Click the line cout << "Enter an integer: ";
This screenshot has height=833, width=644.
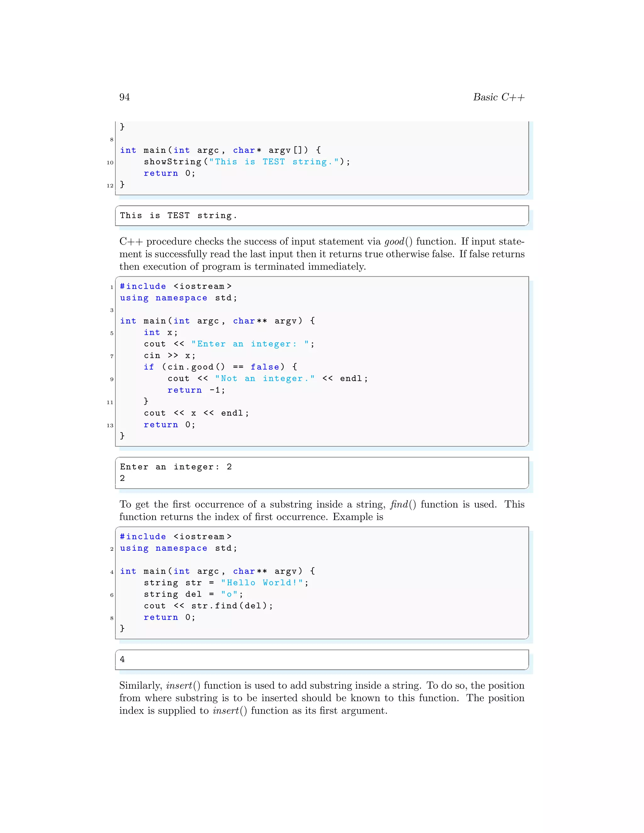[229, 345]
